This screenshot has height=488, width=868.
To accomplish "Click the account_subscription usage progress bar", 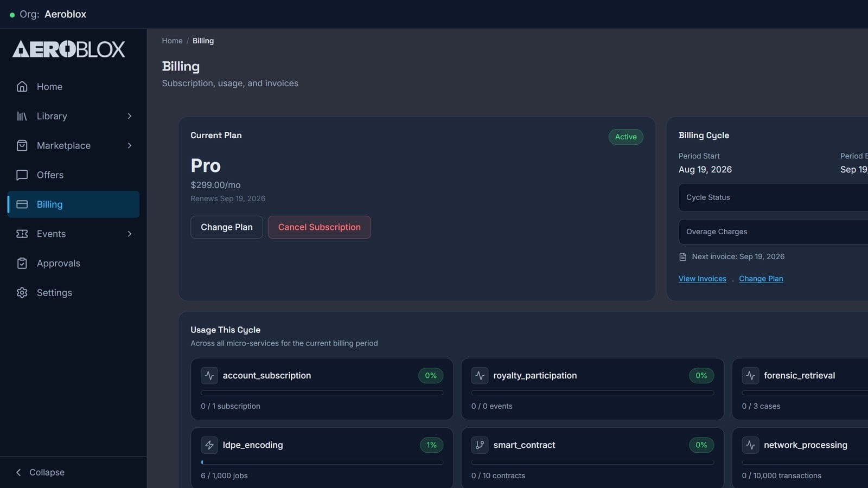I will (322, 393).
